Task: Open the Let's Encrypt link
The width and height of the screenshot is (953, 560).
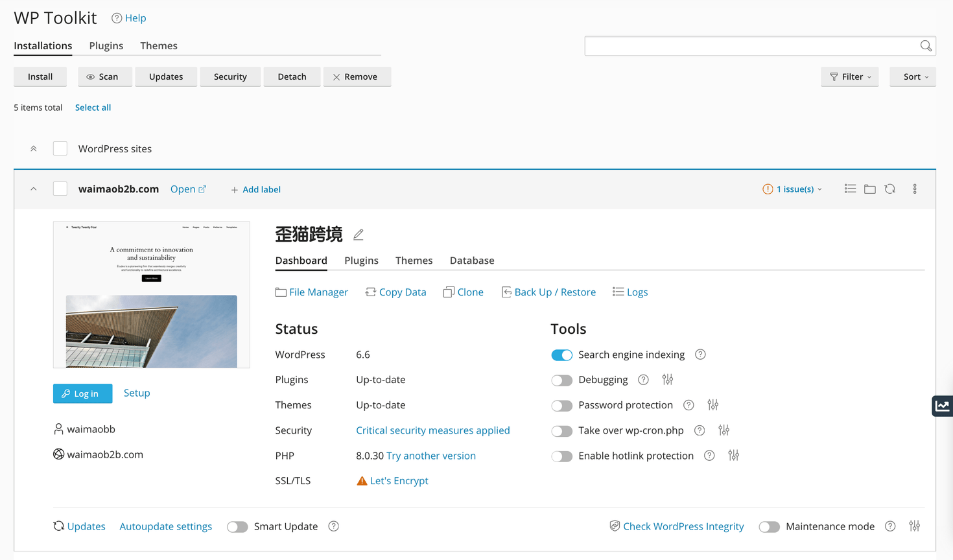Action: (399, 480)
